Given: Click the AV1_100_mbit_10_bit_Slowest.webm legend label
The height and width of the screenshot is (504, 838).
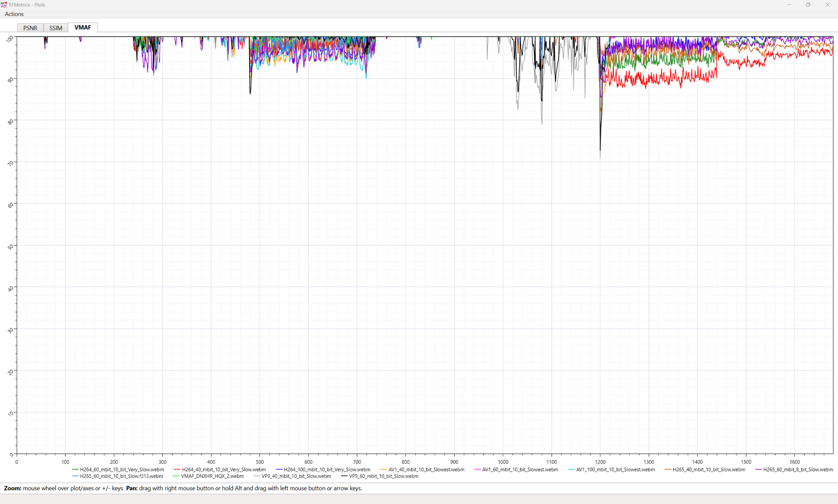Looking at the screenshot, I should (615, 470).
